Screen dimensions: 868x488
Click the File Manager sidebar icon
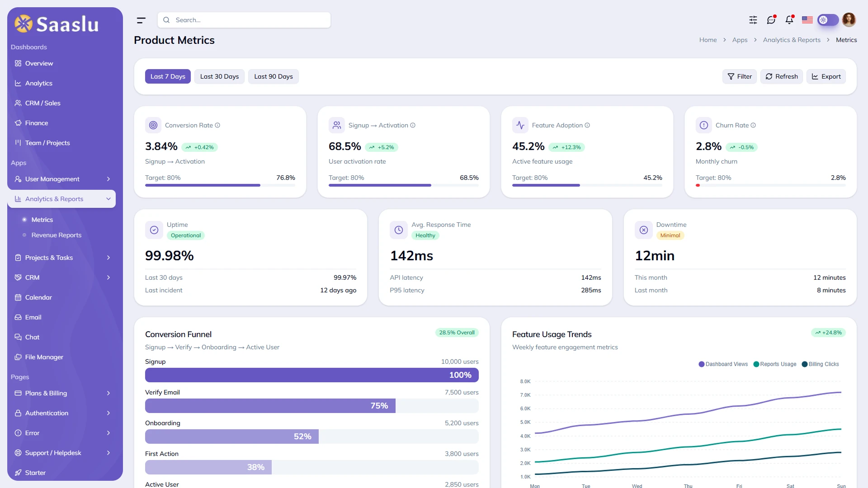click(x=18, y=357)
